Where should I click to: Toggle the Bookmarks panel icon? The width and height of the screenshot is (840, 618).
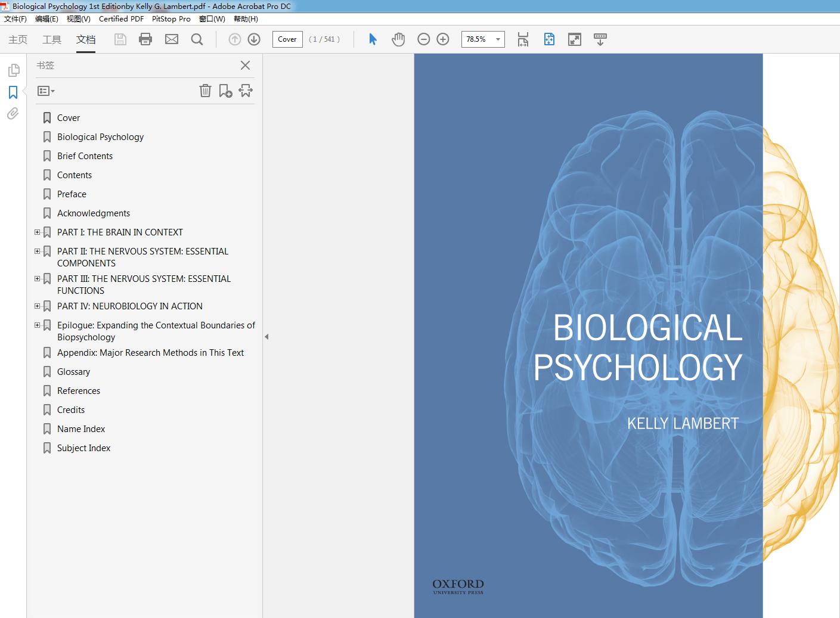click(13, 92)
